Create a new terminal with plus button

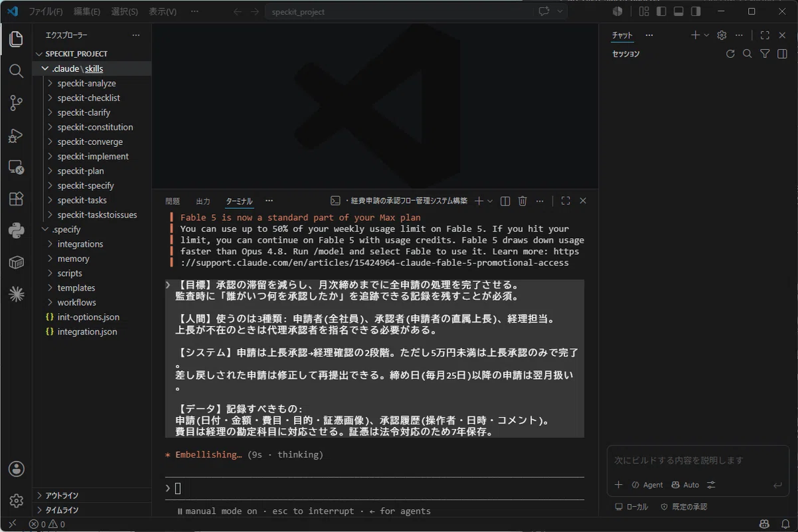(x=478, y=201)
